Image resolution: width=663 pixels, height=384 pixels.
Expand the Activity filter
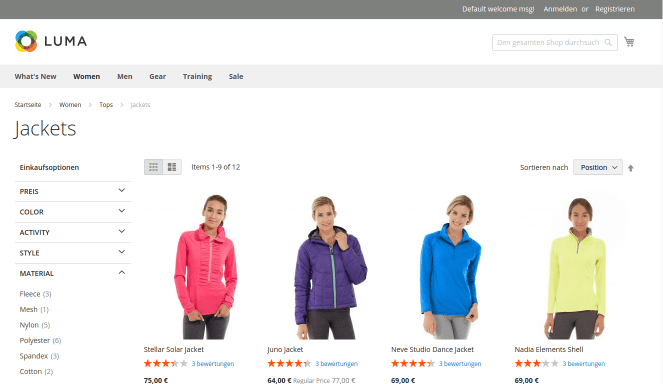coord(73,232)
